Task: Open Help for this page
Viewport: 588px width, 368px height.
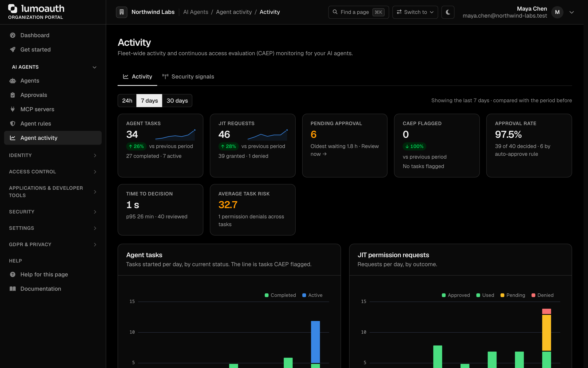Action: (53, 274)
